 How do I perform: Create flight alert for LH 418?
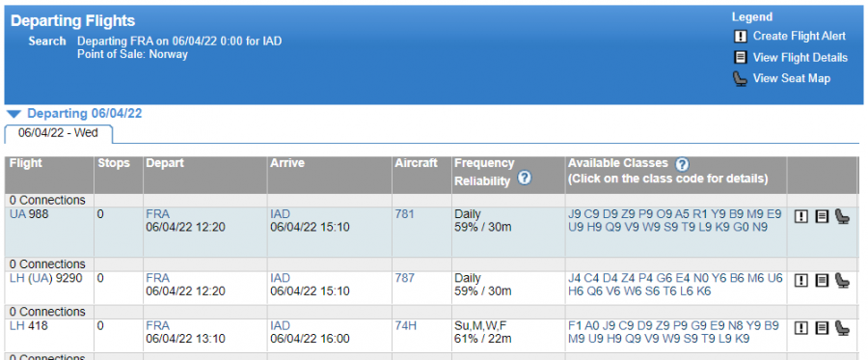[801, 328]
